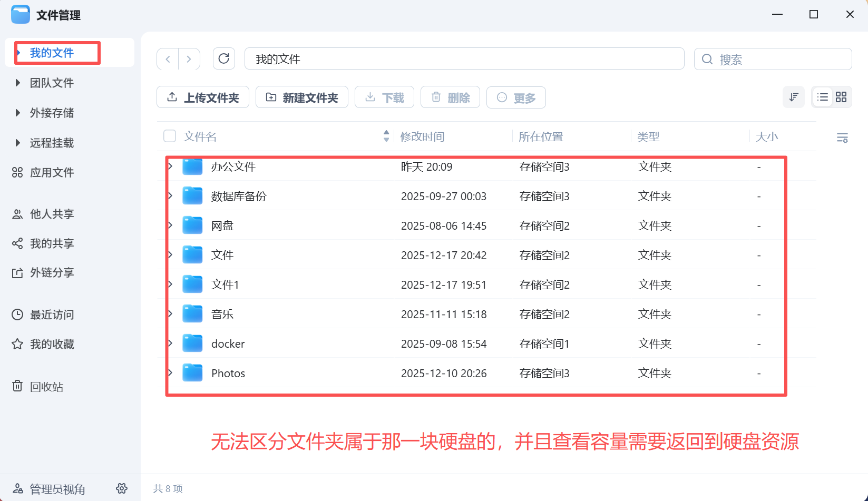This screenshot has height=501, width=868.
Task: Click the docker folder icon
Action: click(192, 343)
